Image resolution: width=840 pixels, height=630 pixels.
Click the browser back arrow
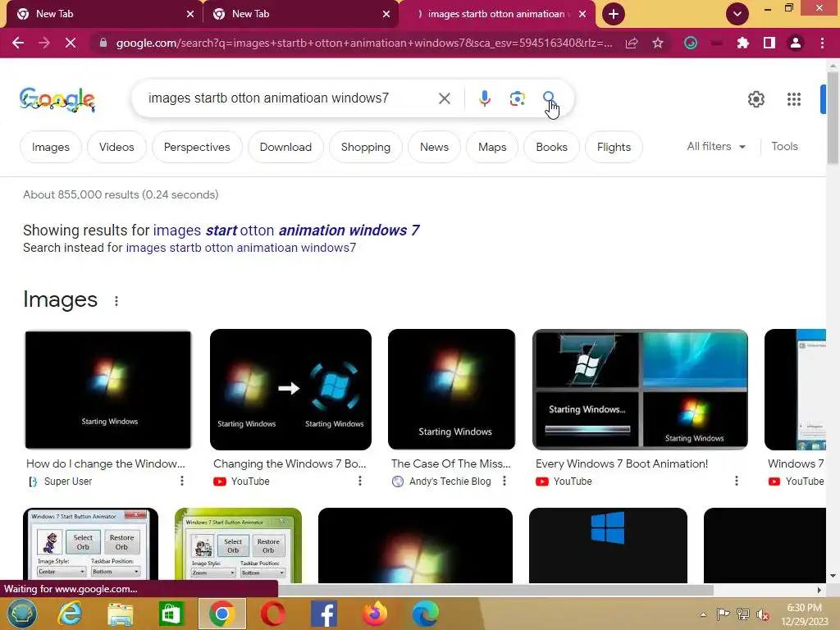18,43
